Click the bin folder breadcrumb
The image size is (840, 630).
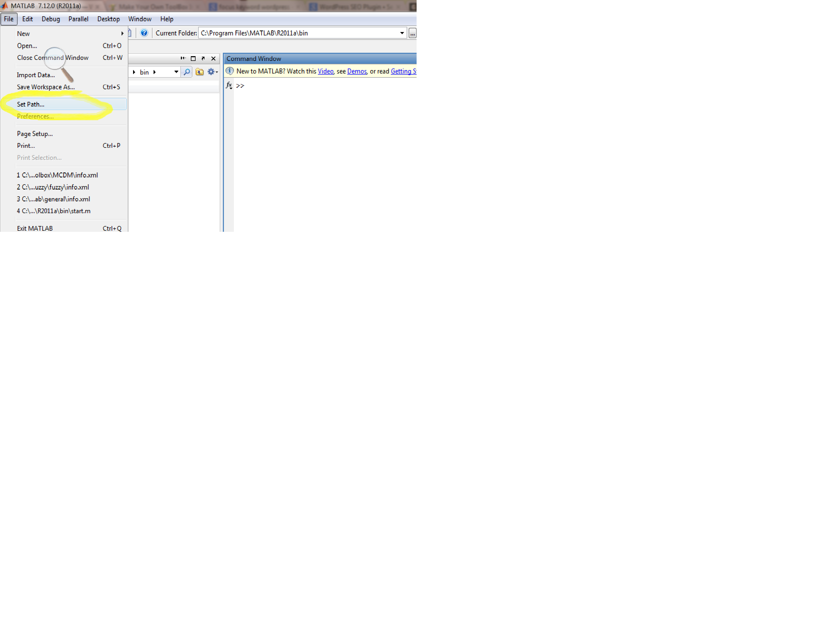[x=144, y=72]
